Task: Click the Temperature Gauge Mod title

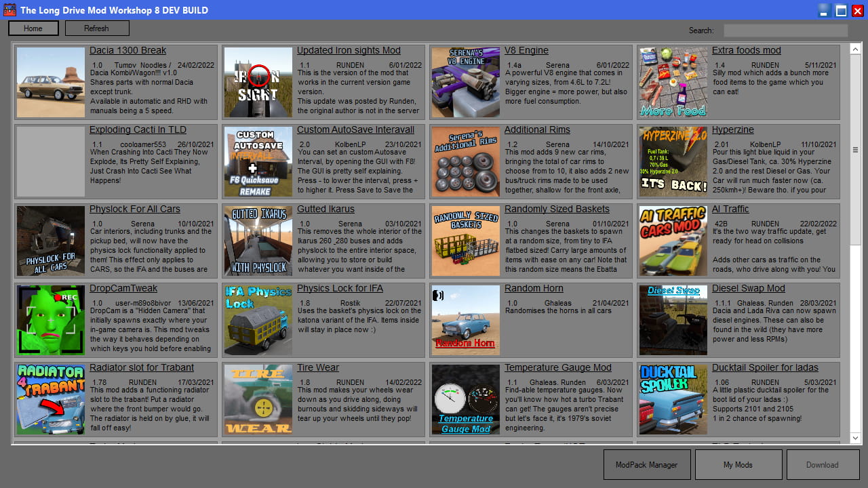Action: pos(557,368)
